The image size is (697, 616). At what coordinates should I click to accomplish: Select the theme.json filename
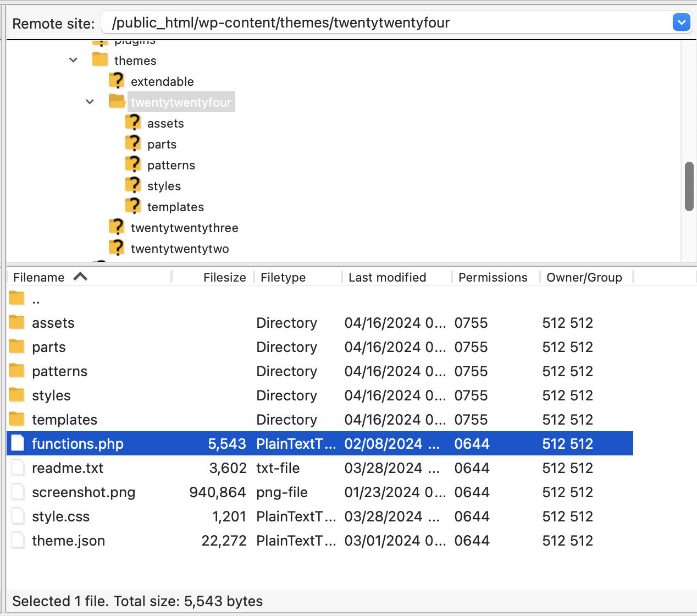(68, 541)
